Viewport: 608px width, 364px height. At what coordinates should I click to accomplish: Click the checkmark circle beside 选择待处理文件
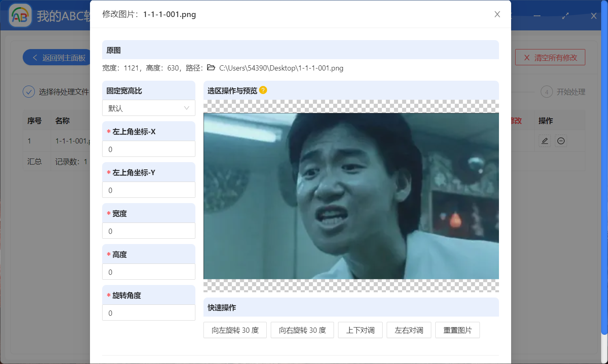pyautogui.click(x=28, y=92)
